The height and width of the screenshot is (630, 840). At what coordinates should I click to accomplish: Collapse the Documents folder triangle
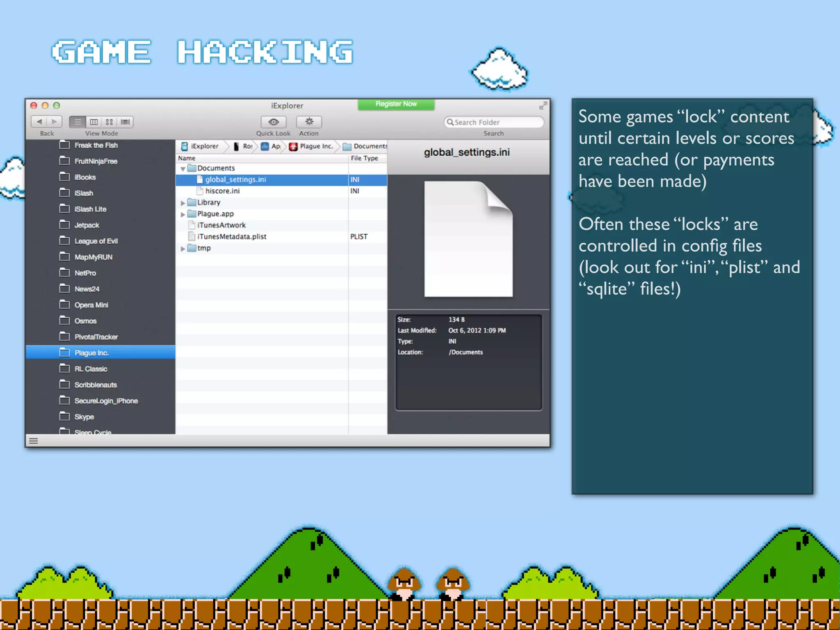pyautogui.click(x=183, y=169)
